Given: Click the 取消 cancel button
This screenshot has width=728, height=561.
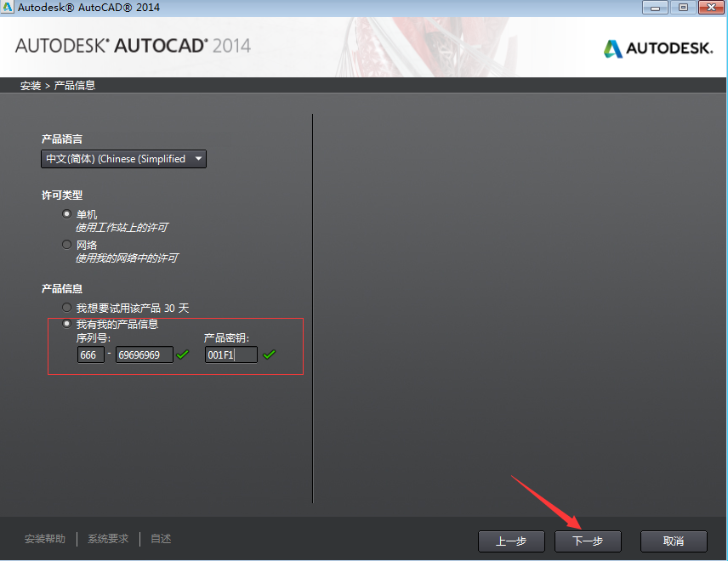Looking at the screenshot, I should pos(674,541).
